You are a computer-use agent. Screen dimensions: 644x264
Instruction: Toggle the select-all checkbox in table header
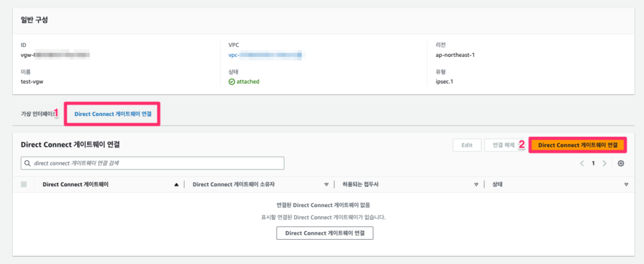coord(24,184)
